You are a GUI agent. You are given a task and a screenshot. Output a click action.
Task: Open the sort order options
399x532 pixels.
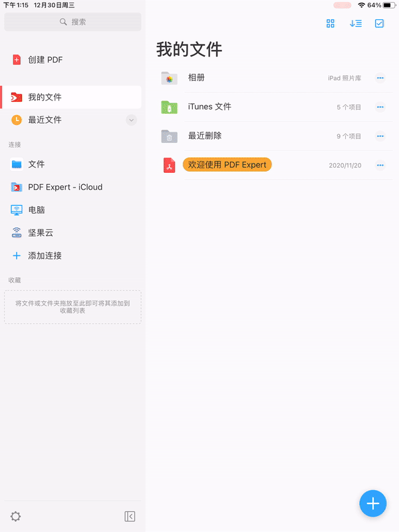[x=356, y=23]
